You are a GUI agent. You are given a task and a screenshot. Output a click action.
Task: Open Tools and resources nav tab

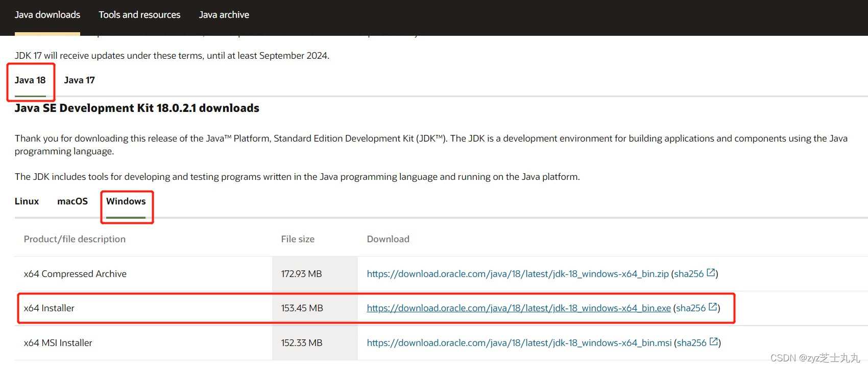click(139, 15)
